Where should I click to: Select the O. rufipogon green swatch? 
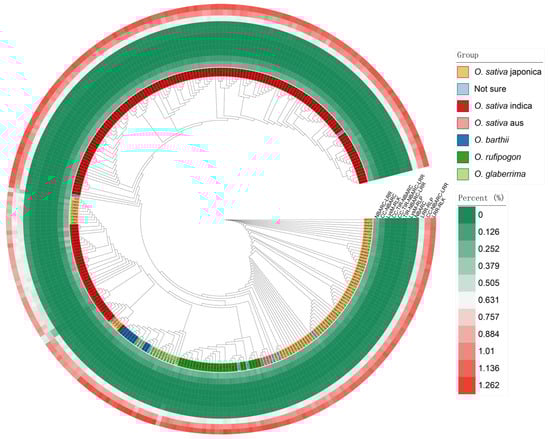click(463, 157)
